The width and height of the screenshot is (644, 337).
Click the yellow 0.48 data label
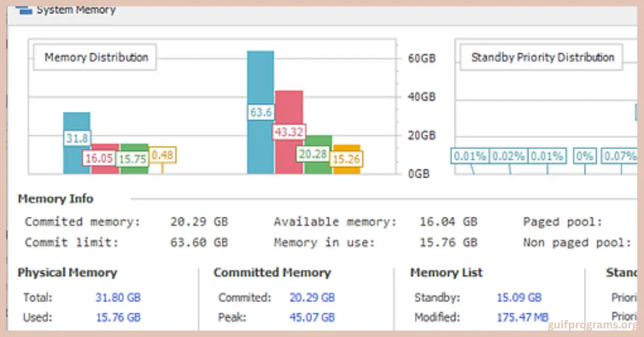coord(162,155)
